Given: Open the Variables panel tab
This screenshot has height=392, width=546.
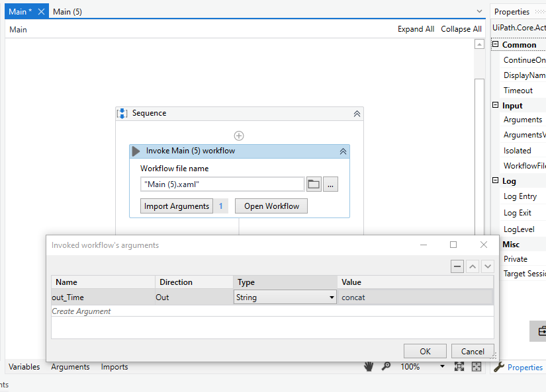Looking at the screenshot, I should pos(24,367).
